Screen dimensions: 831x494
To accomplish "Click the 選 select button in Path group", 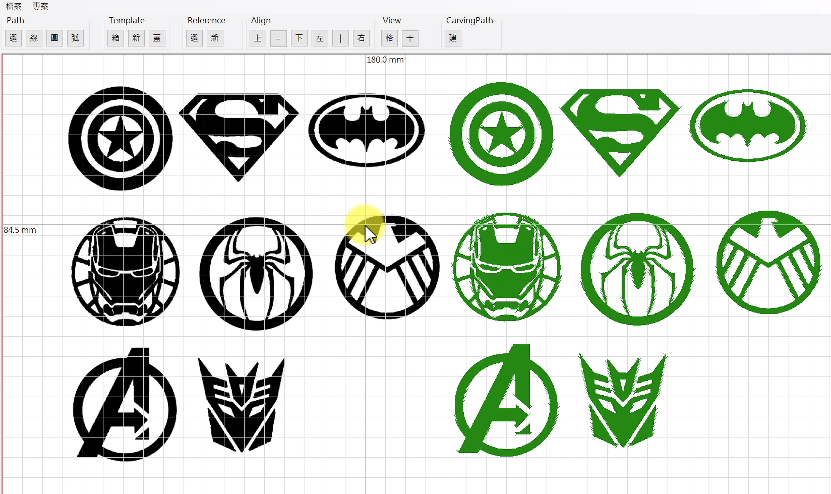I will click(x=14, y=38).
